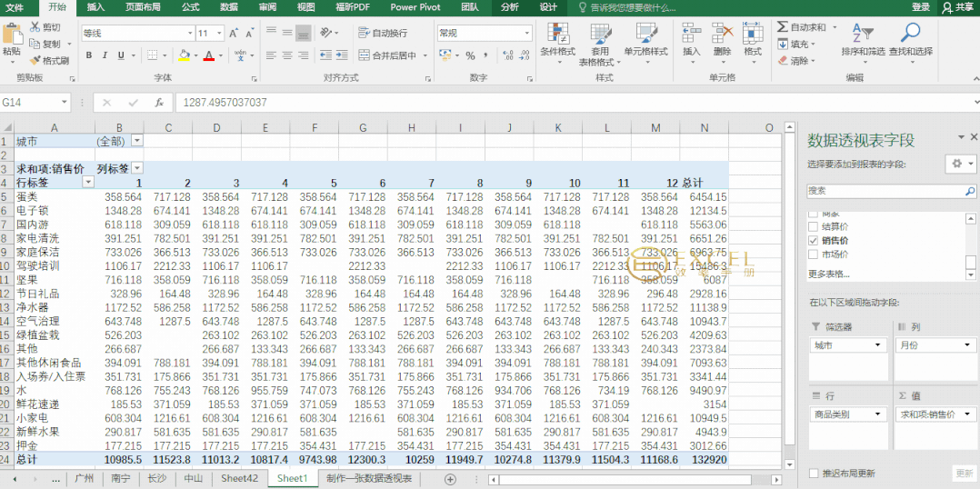980x489 pixels.
Task: Apply bottom vertical alignment
Action: 303,33
